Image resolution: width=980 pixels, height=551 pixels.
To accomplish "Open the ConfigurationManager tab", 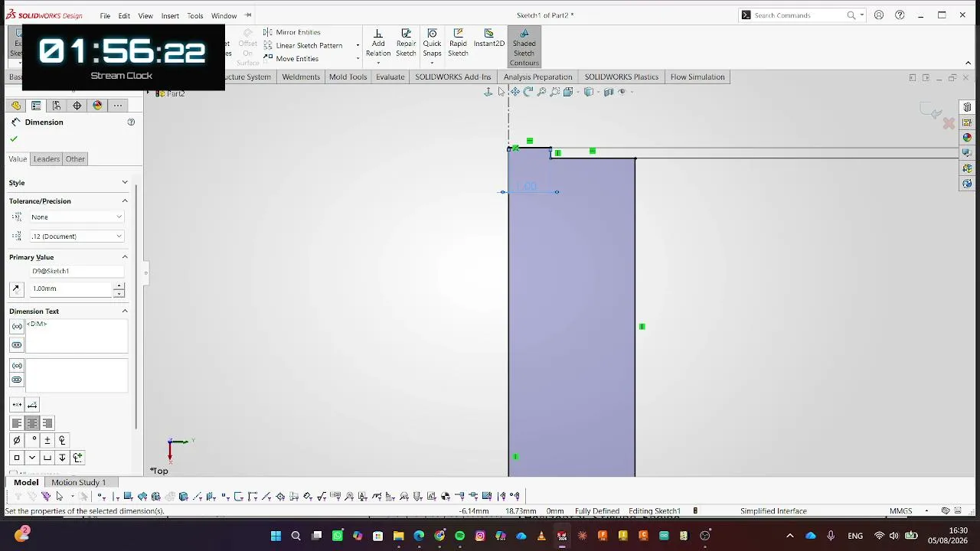I will (x=57, y=106).
